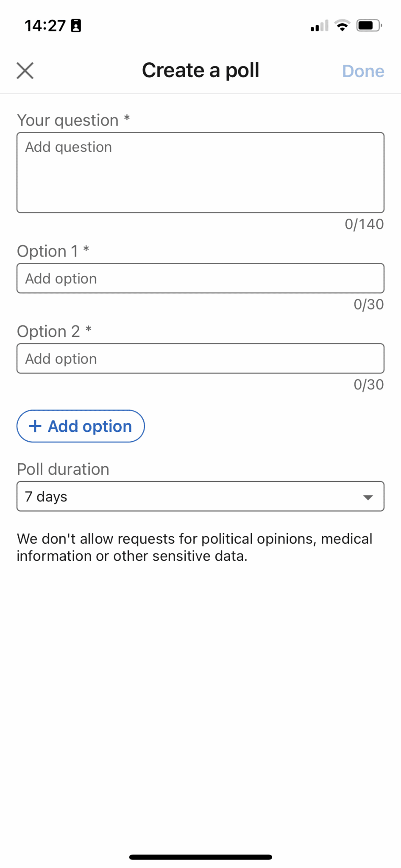Tap the home indicator bar at bottom
Image resolution: width=401 pixels, height=868 pixels.
200,857
